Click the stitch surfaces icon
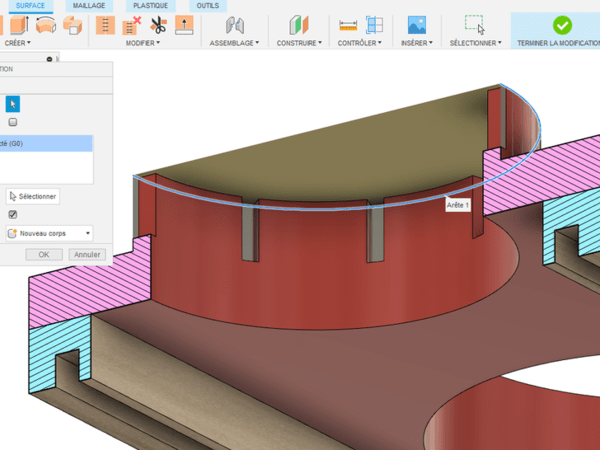Viewport: 600px width, 450px height. pyautogui.click(x=105, y=25)
